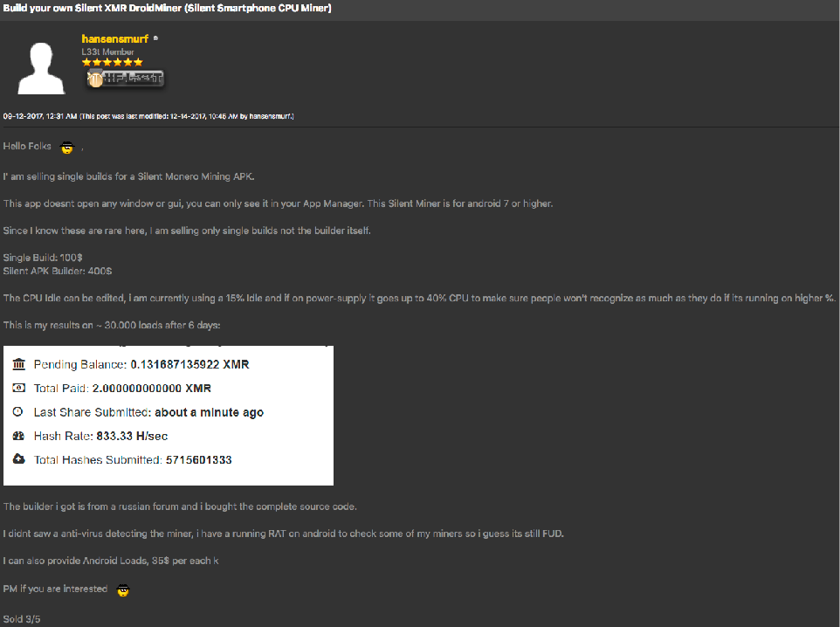Click the L33t Member user title
840x627 pixels.
coord(107,52)
